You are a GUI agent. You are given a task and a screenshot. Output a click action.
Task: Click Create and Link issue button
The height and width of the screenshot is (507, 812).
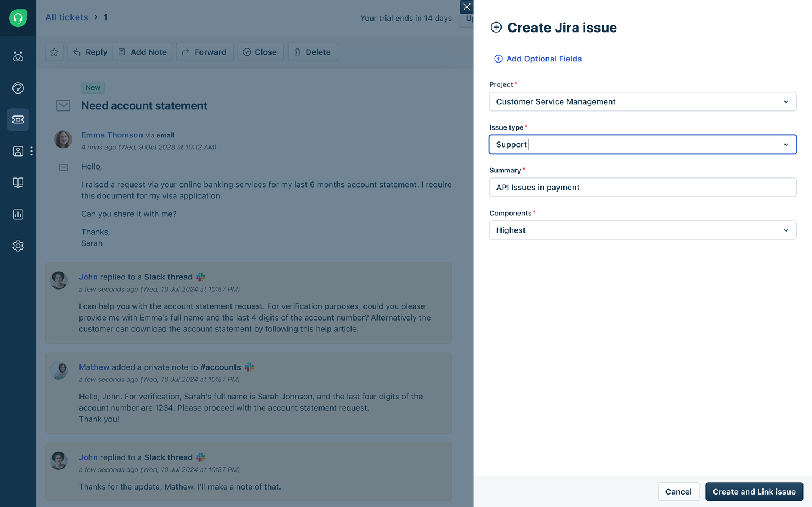pos(754,492)
